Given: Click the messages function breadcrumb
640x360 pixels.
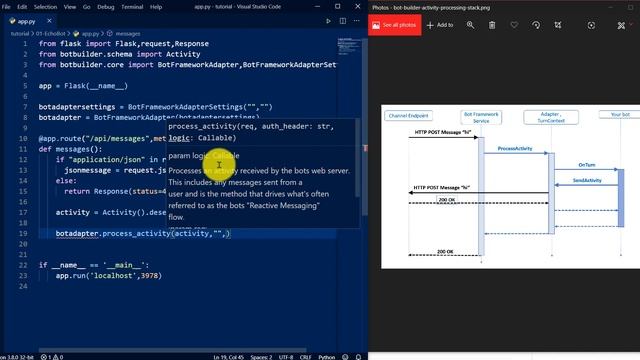Looking at the screenshot, I should point(128,34).
